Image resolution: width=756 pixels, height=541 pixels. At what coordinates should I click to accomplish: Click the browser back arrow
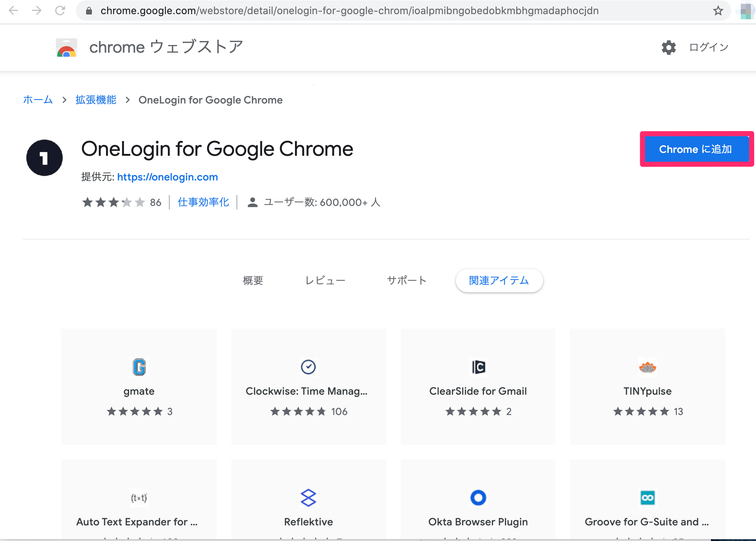tap(13, 11)
